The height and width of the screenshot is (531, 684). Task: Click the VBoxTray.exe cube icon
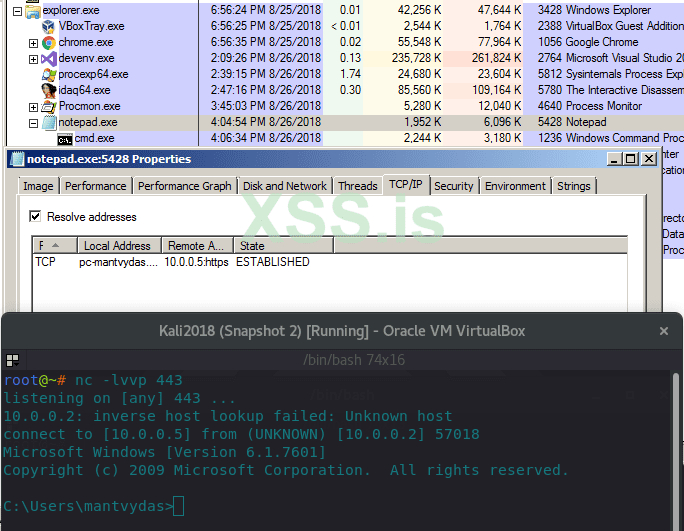[x=49, y=27]
